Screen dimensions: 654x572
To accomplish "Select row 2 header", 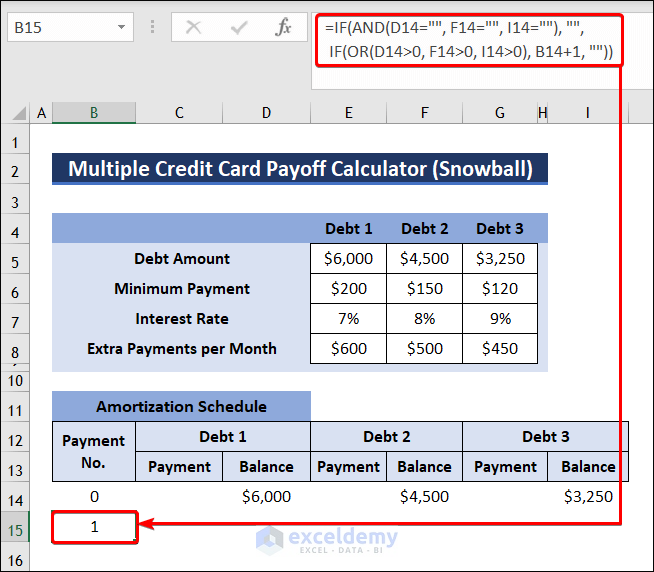I will [x=15, y=171].
